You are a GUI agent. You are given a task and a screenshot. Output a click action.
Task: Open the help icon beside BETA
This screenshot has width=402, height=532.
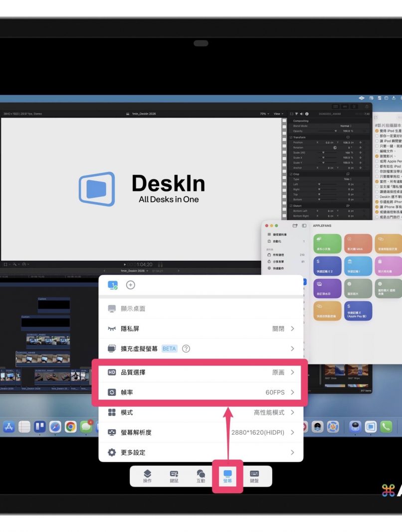186,349
